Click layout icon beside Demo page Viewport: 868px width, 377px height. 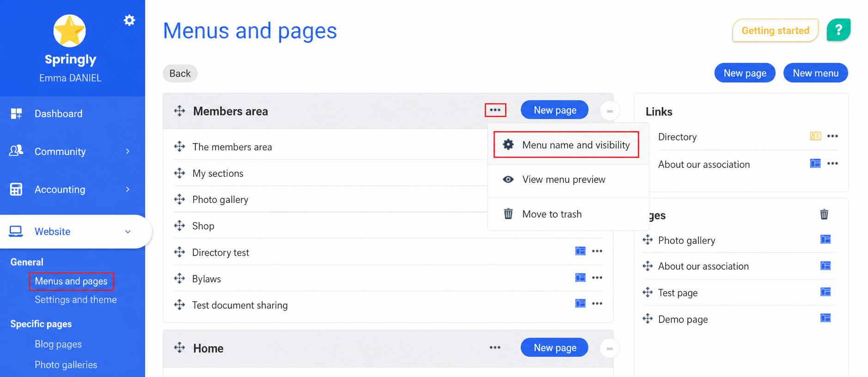coord(825,318)
